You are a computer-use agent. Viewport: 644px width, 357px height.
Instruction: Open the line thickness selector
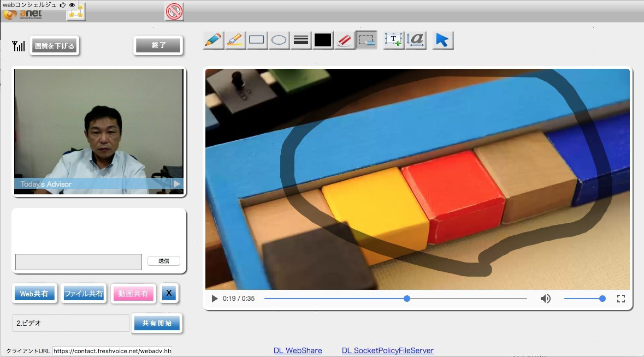pyautogui.click(x=301, y=40)
